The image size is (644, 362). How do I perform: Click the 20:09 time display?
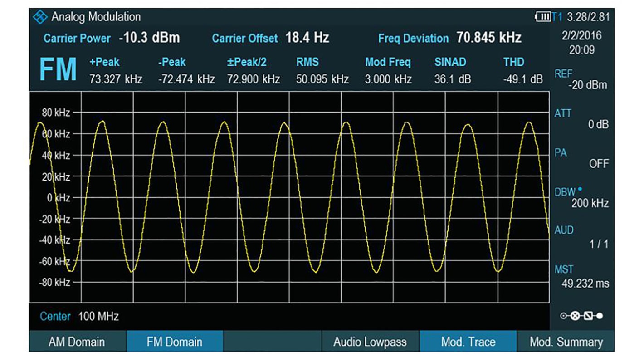(x=582, y=50)
